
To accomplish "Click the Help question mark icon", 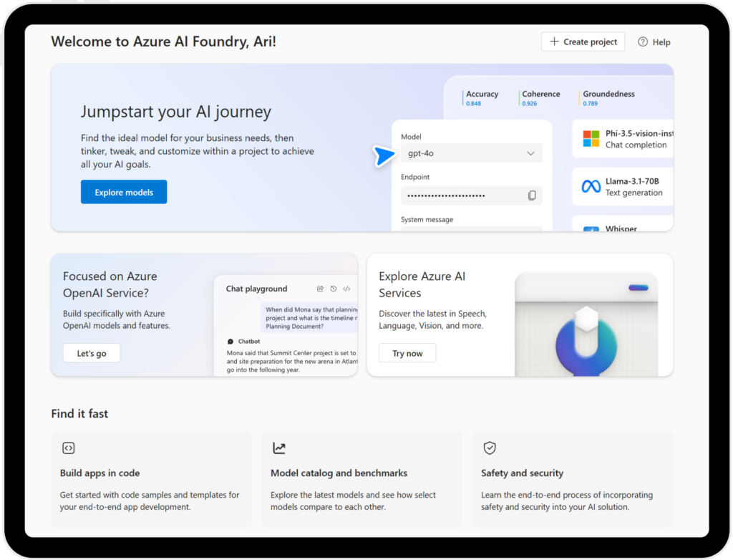I will [x=643, y=42].
